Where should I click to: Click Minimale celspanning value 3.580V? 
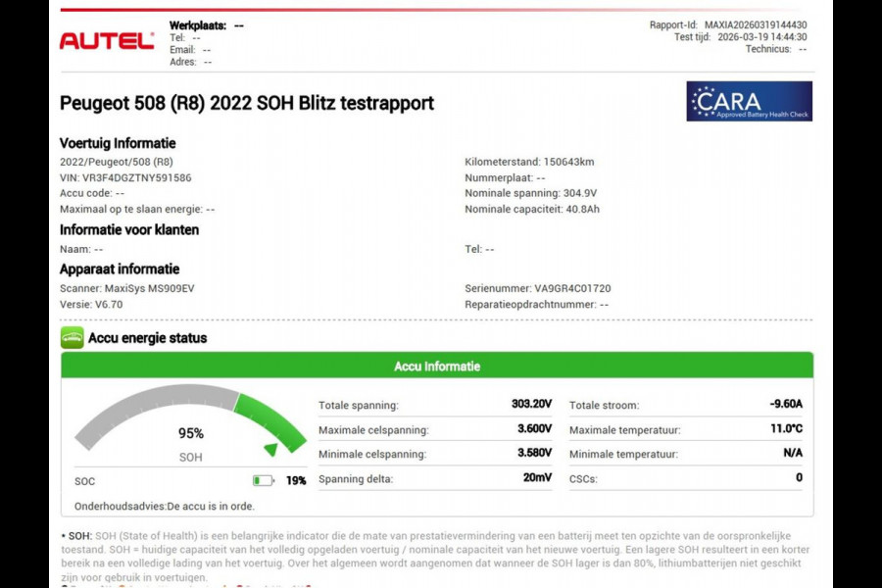[x=534, y=453]
